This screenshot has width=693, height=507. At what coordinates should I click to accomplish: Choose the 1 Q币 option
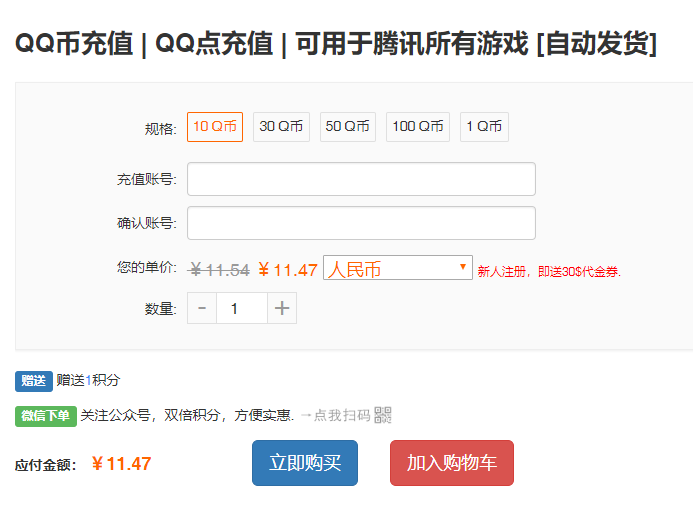pyautogui.click(x=484, y=127)
